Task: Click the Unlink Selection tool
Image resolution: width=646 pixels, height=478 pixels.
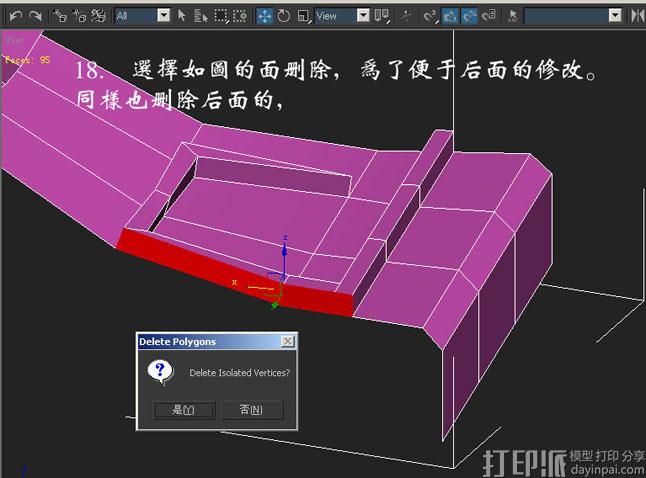Action: (x=79, y=16)
